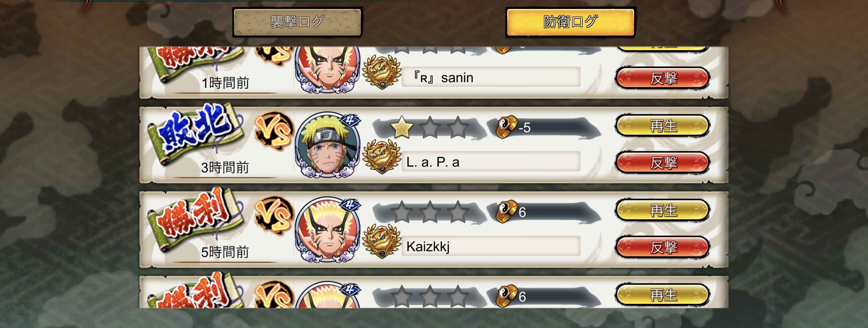Click the gold rank emblem beside Kaizkkj
The width and height of the screenshot is (868, 328).
pos(382,241)
